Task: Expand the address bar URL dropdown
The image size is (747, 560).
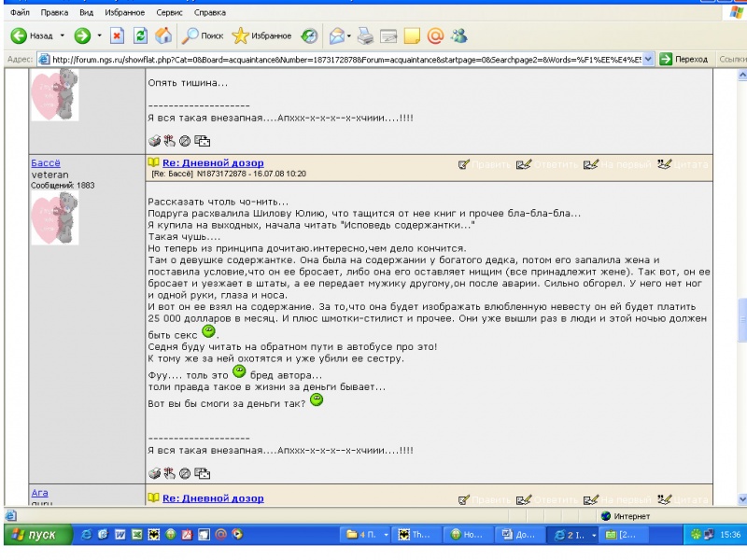Action: tap(649, 59)
